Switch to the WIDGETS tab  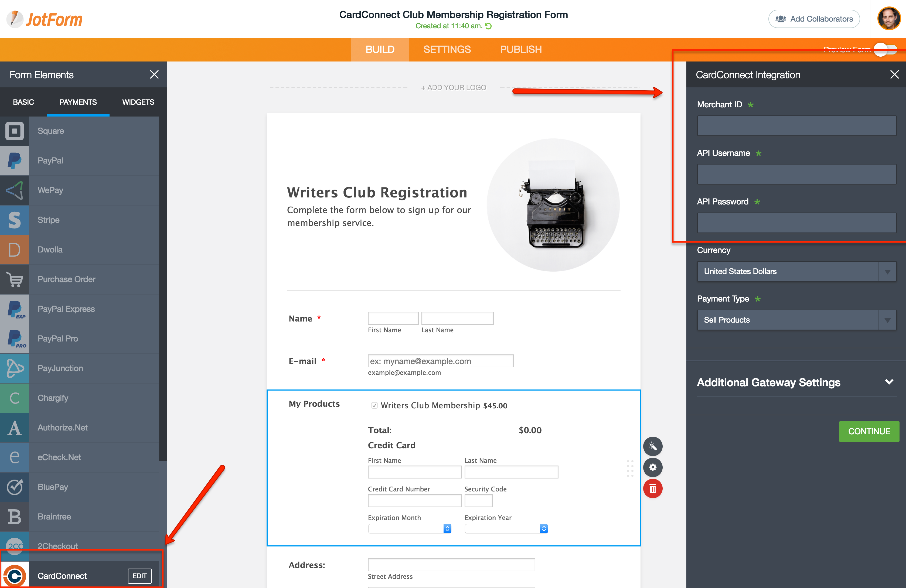coord(138,102)
